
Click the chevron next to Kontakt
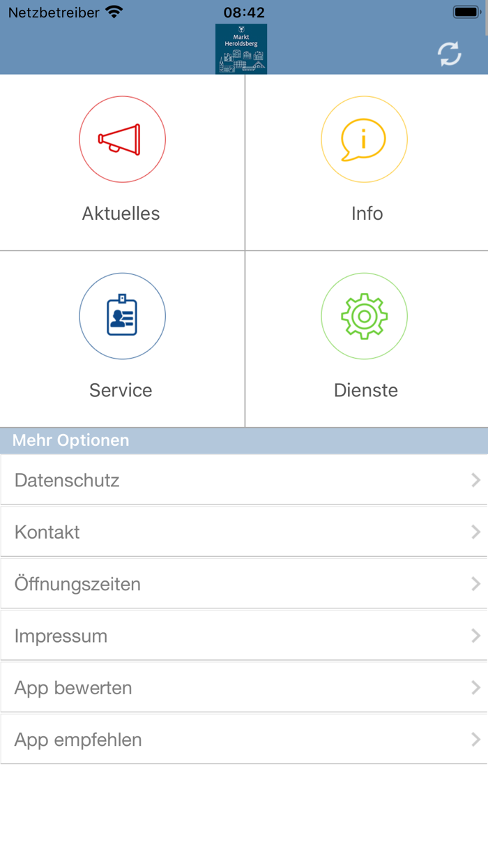point(475,532)
